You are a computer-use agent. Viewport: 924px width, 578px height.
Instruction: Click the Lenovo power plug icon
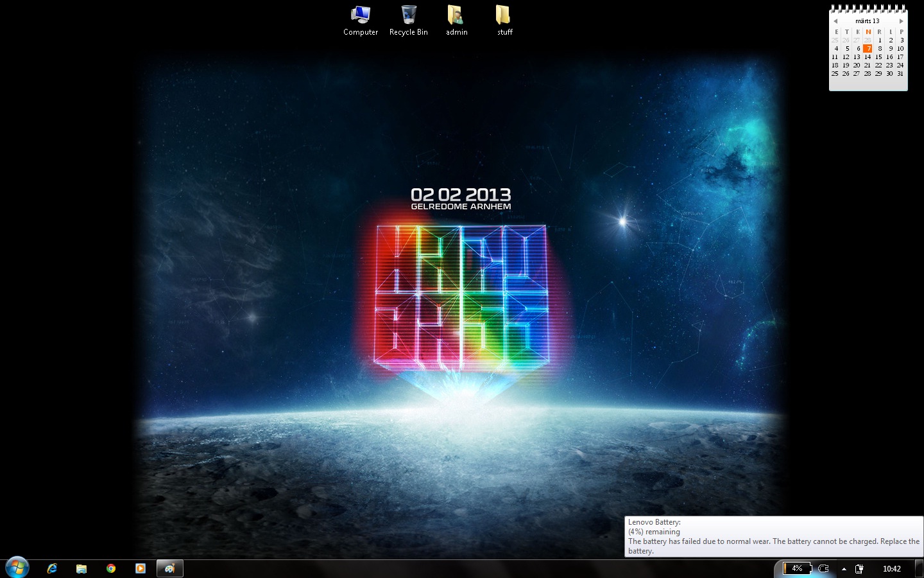click(x=823, y=568)
